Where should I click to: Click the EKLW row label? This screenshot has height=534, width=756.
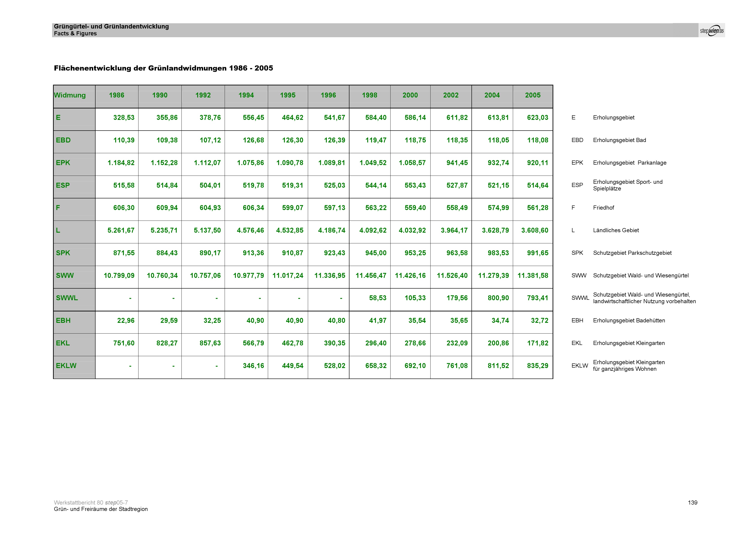pos(66,366)
